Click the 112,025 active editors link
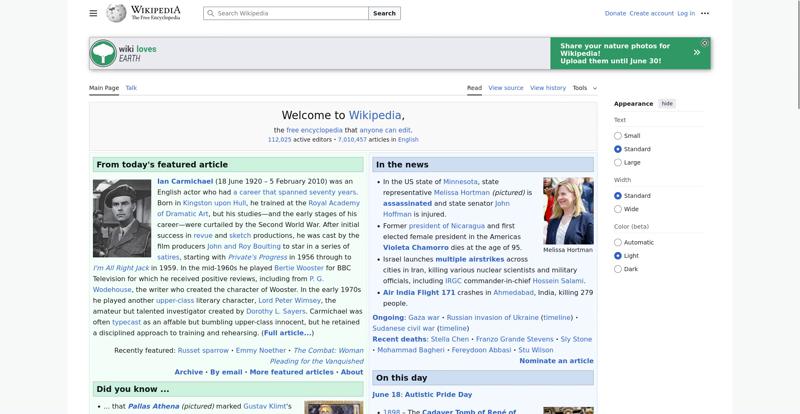The width and height of the screenshot is (800, 414). (x=280, y=139)
